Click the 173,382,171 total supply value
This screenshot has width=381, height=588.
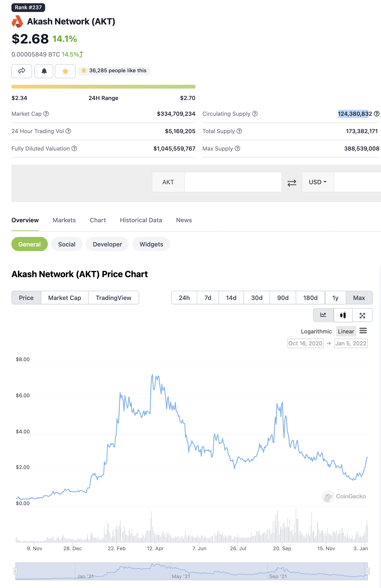coord(362,131)
